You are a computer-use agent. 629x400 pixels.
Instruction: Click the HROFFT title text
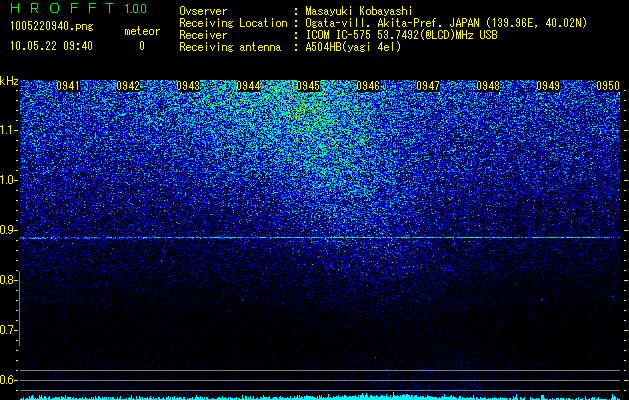click(x=62, y=8)
